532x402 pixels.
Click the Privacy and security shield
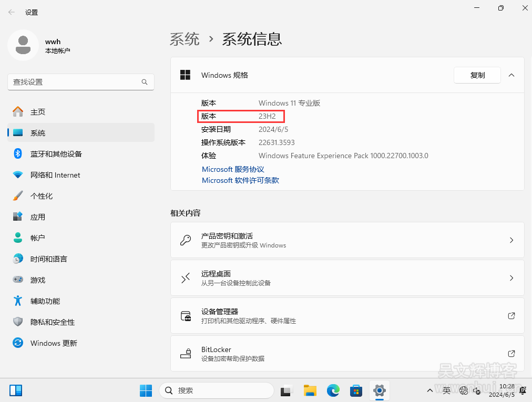coord(18,322)
